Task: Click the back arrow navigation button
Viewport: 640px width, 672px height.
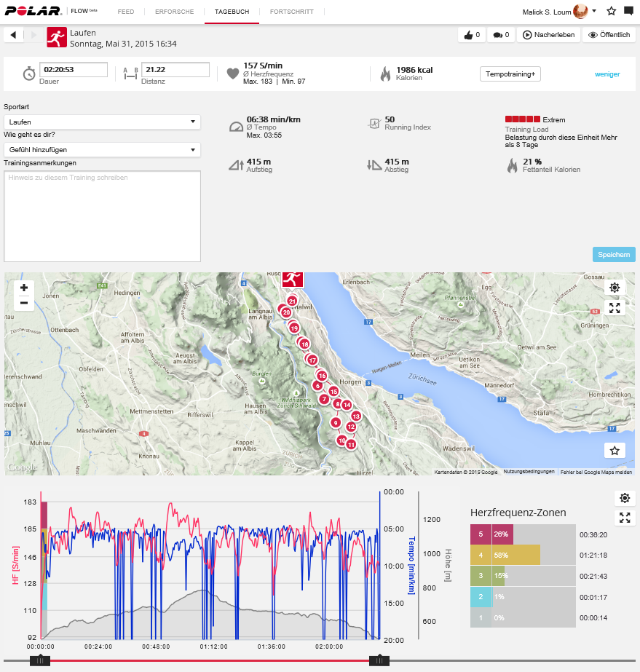Action: click(14, 35)
